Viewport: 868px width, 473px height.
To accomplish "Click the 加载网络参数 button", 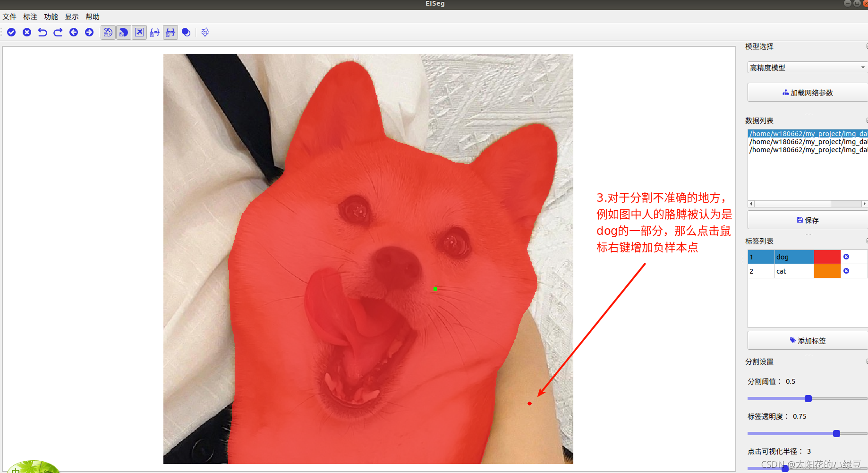I will [x=808, y=93].
